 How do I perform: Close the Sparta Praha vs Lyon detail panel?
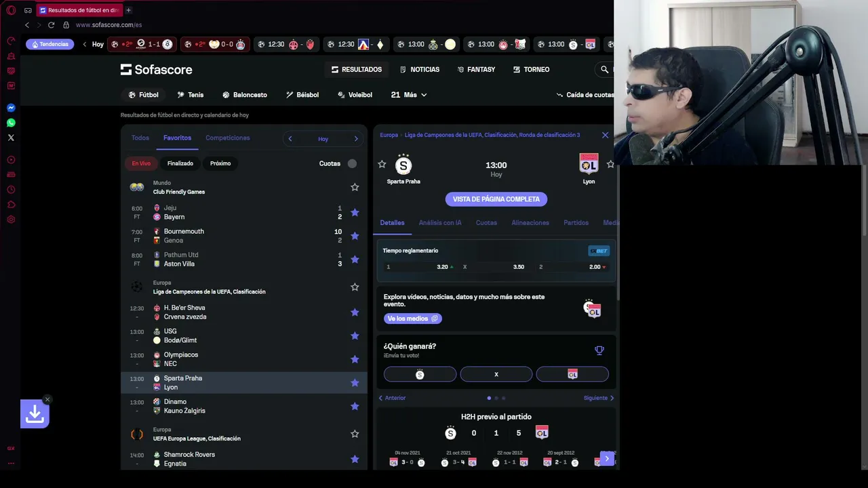605,135
